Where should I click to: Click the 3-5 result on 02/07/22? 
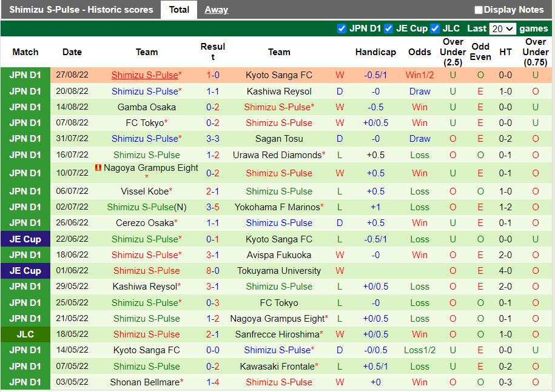tap(213, 207)
